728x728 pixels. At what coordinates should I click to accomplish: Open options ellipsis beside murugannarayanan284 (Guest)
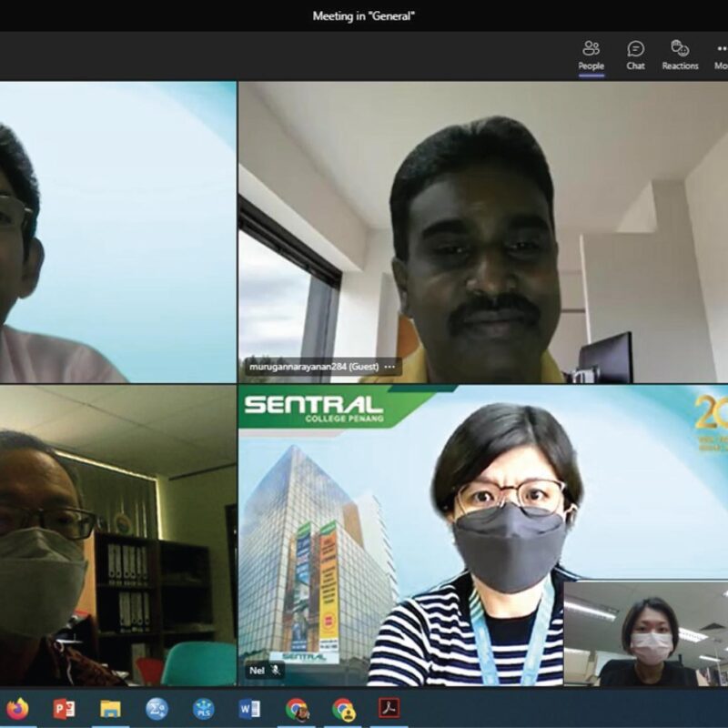(390, 367)
